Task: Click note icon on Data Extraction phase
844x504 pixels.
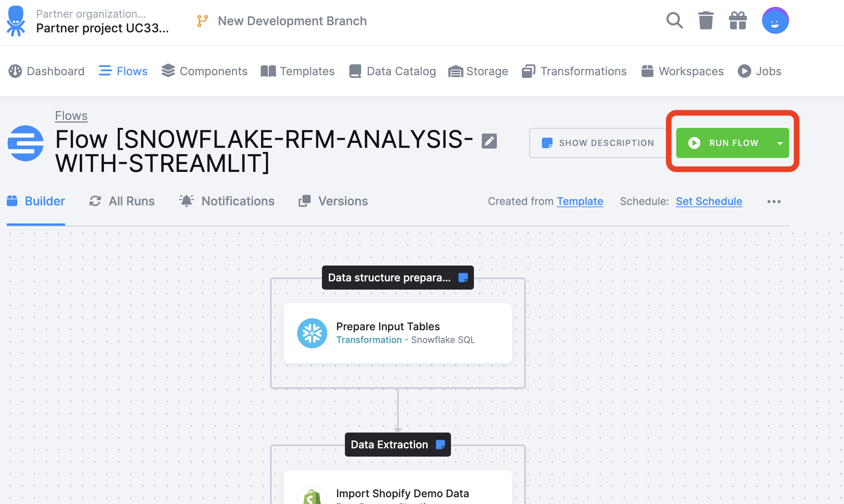Action: coord(440,445)
